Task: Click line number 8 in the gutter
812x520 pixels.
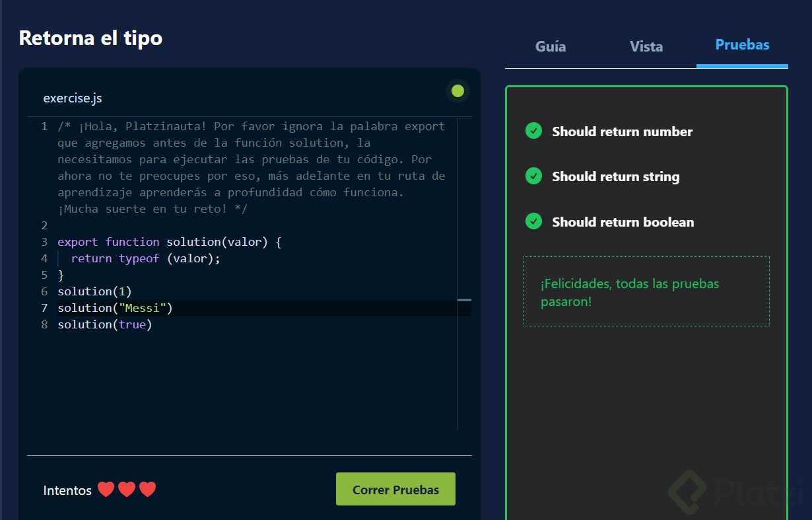Action: click(44, 324)
